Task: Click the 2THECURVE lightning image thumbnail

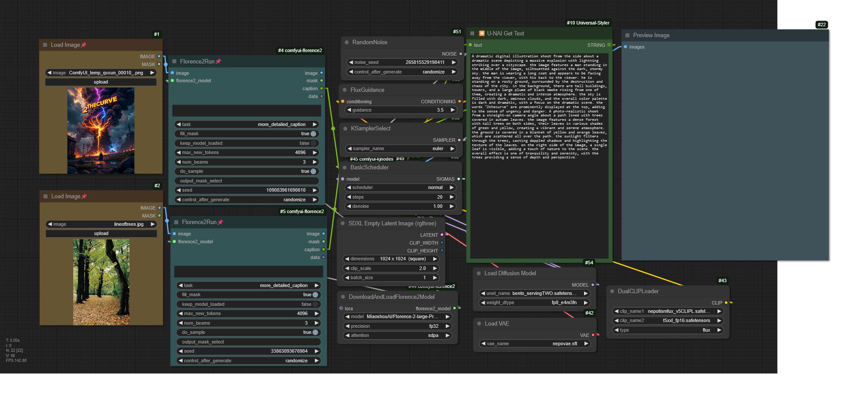Action: [101, 131]
